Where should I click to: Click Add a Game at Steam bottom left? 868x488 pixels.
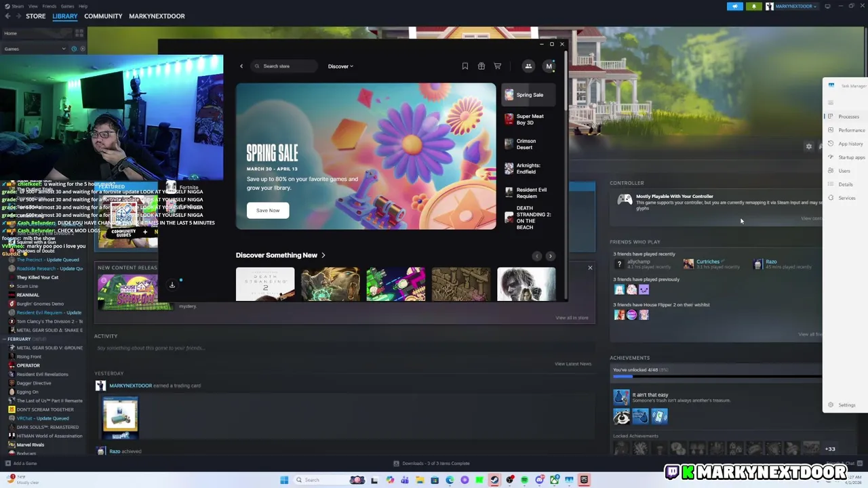point(21,464)
